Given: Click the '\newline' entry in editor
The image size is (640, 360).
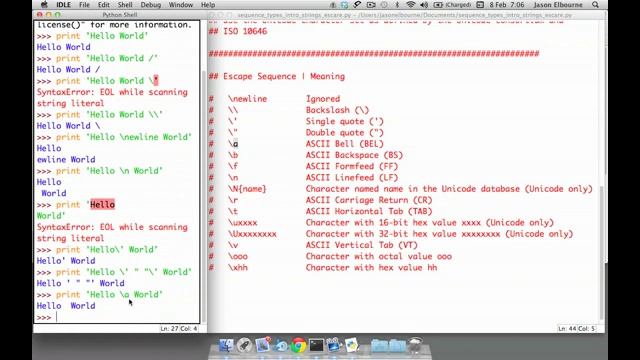Looking at the screenshot, I should [x=247, y=99].
